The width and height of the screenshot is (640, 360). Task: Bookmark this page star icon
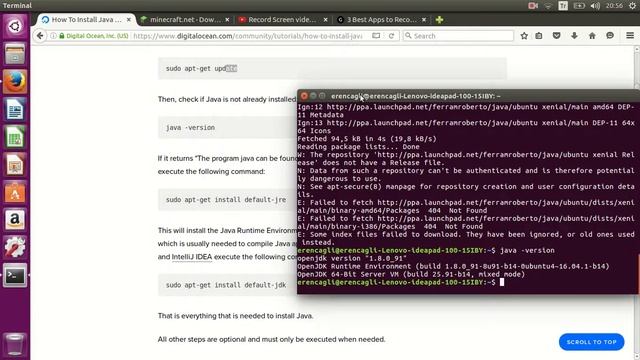pyautogui.click(x=524, y=36)
